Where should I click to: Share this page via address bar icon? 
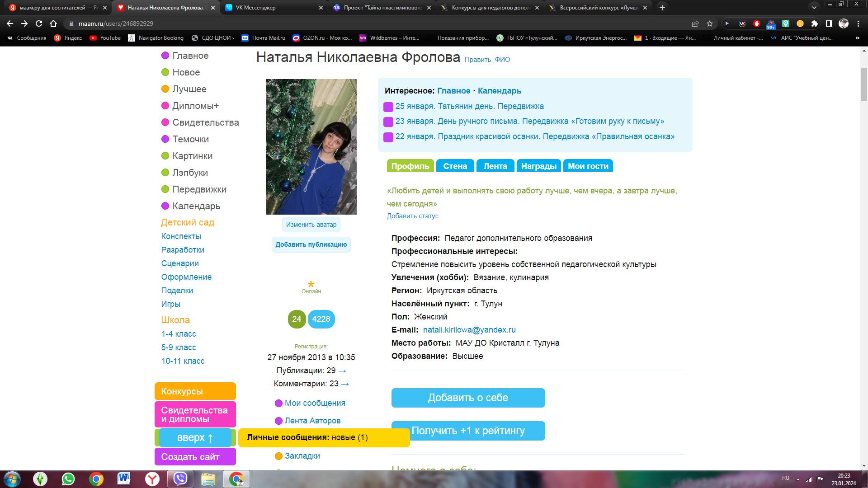(695, 23)
